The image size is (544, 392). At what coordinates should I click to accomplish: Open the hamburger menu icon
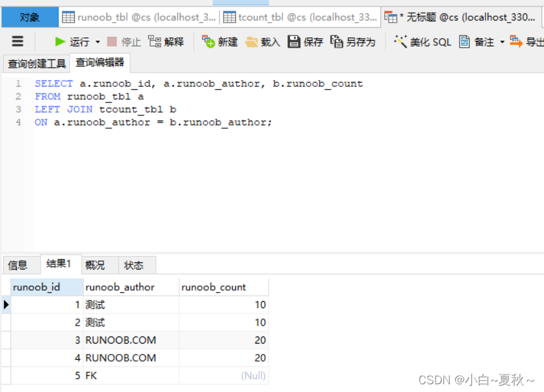tap(17, 41)
